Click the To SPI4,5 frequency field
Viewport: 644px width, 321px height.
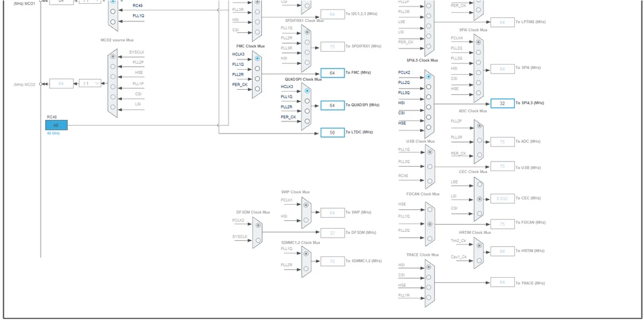tap(502, 103)
